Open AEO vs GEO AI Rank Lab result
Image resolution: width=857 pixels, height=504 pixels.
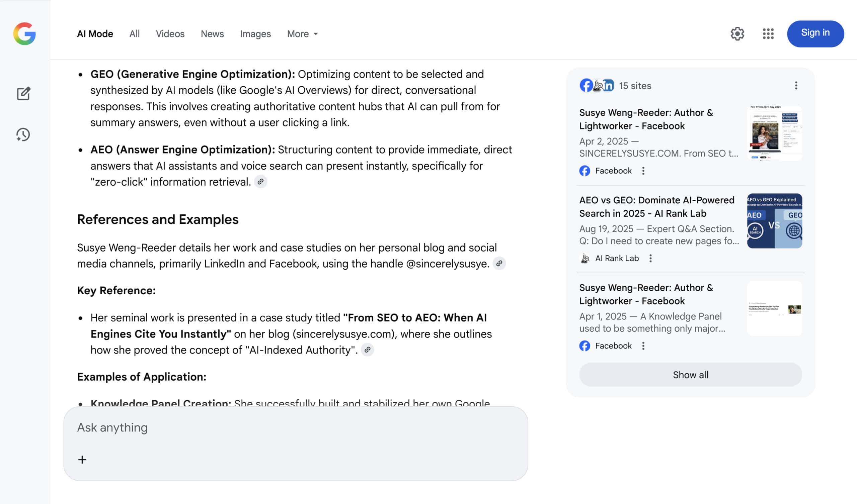click(x=656, y=207)
